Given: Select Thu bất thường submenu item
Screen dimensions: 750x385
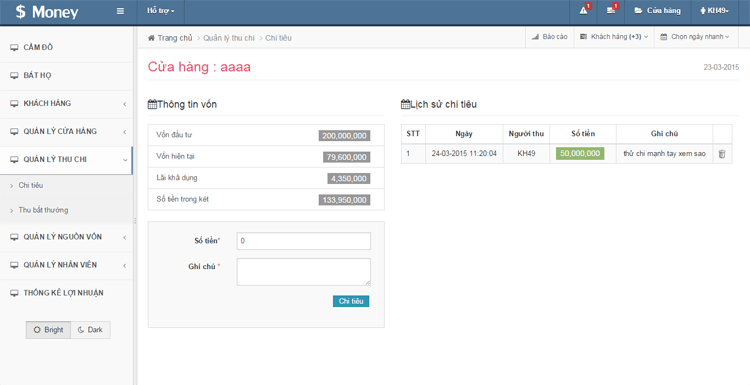Looking at the screenshot, I should (66, 210).
